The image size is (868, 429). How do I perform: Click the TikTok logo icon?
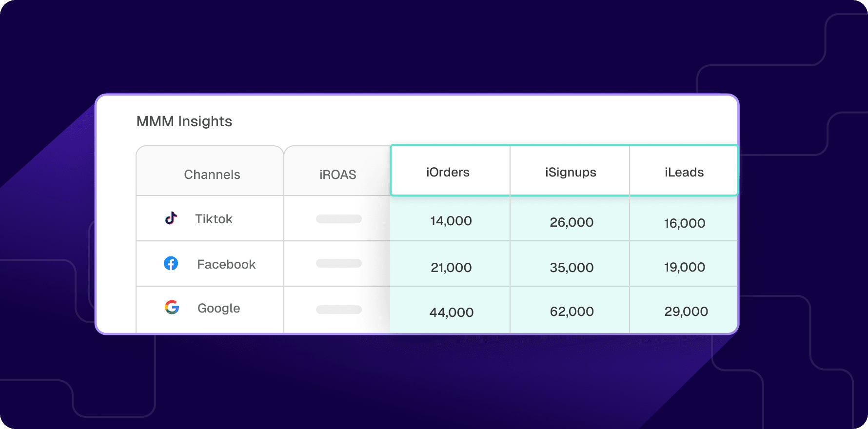[x=171, y=218]
